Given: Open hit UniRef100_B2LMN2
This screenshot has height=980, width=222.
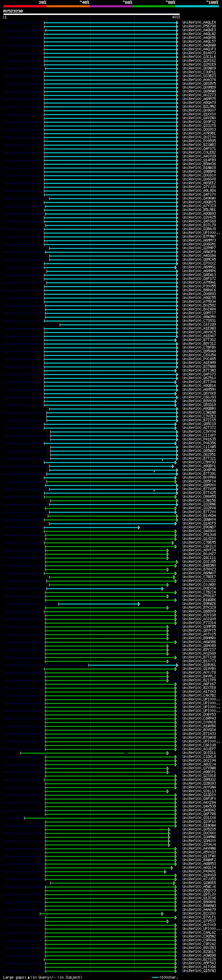Looking at the screenshot, I should pos(199,106).
